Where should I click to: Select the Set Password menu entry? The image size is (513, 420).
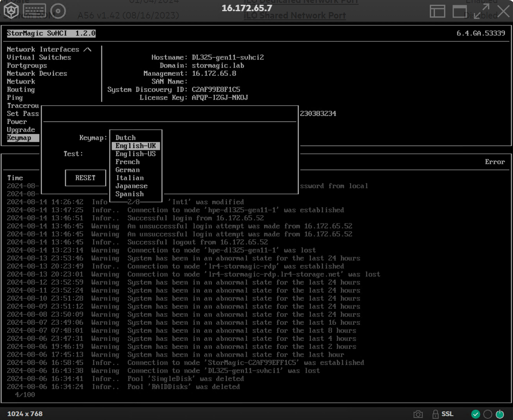[x=23, y=114]
